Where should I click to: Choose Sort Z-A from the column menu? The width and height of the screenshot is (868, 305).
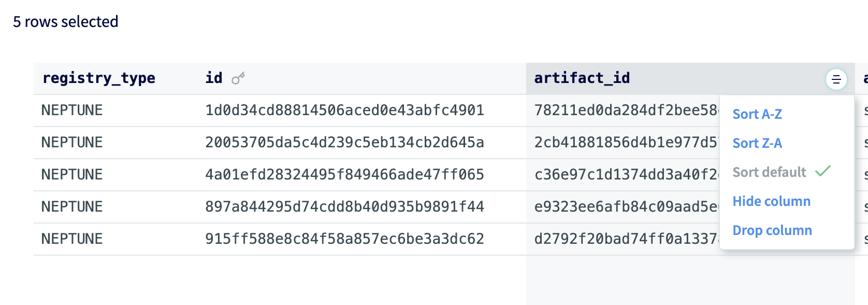tap(757, 143)
